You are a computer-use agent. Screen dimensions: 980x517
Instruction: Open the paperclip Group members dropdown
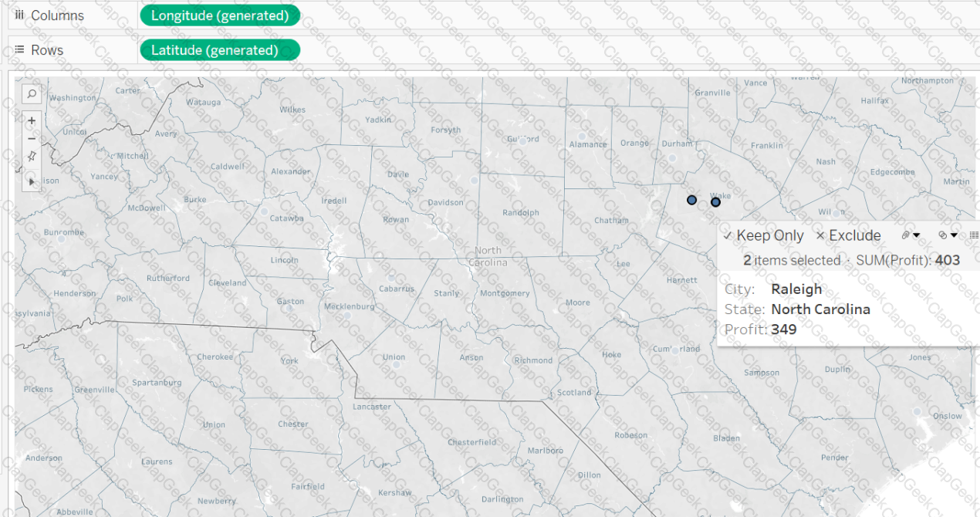[911, 235]
